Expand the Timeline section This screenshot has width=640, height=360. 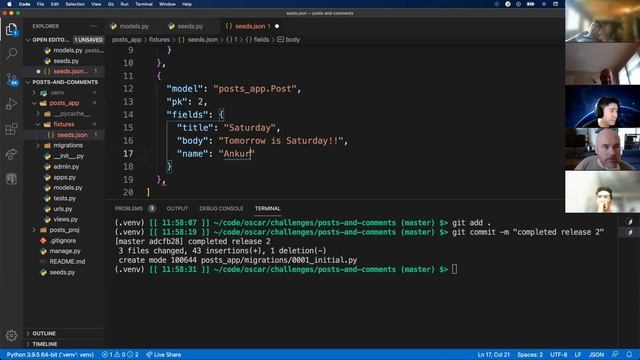[x=64, y=344]
